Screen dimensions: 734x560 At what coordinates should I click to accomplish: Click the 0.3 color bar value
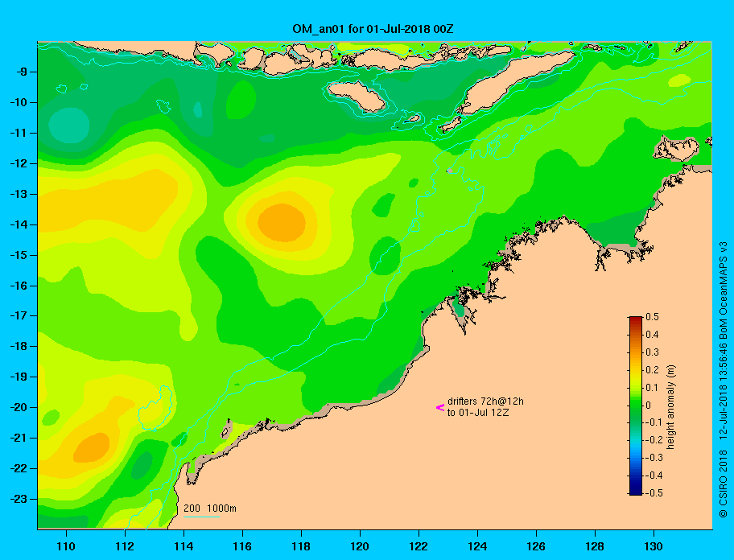(652, 352)
